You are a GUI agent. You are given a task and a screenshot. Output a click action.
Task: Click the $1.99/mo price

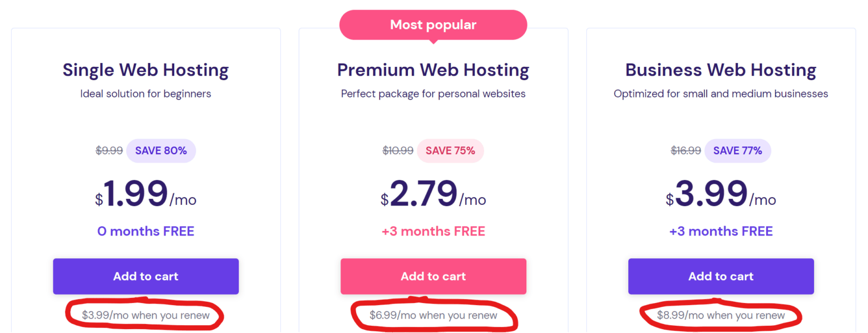(x=145, y=195)
